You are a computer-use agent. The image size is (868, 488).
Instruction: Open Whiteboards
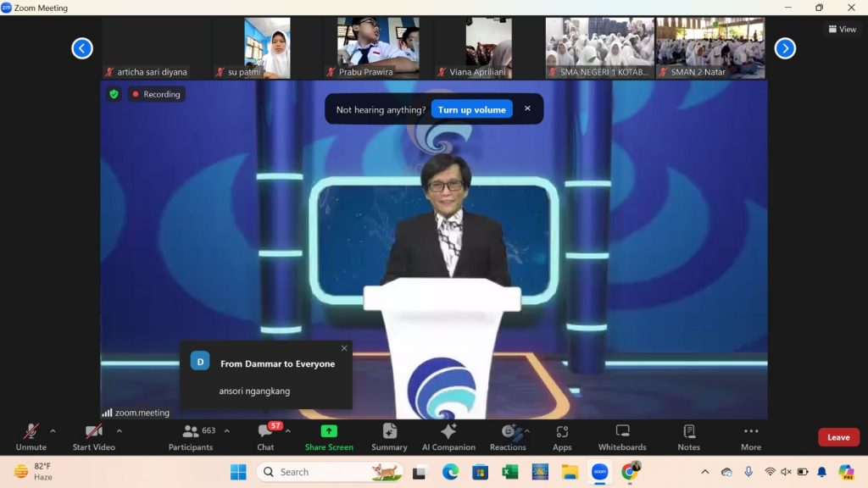[622, 431]
